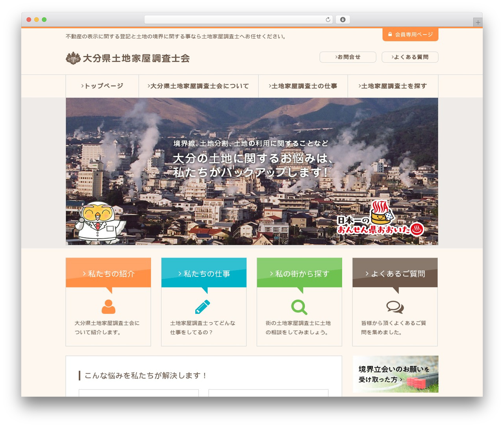Click the text 土地家屋調査士ってどんな仕事をしてるの？
The image size is (504, 427).
pyautogui.click(x=203, y=328)
